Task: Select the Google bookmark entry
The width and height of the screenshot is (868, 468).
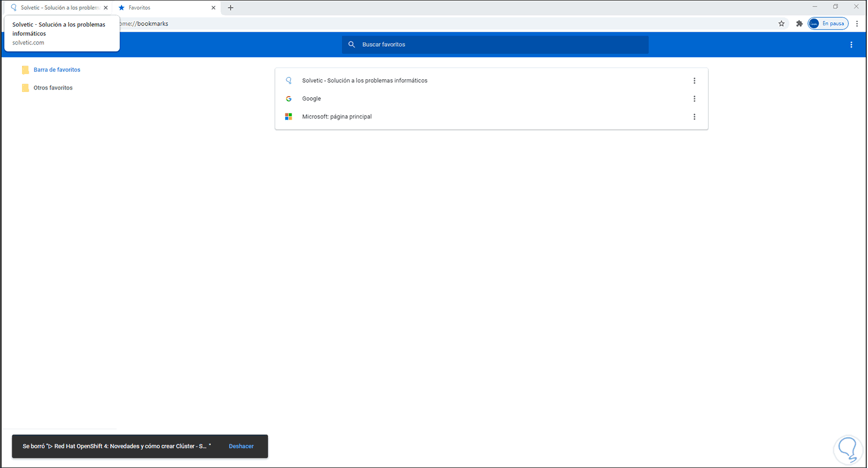Action: coord(491,98)
